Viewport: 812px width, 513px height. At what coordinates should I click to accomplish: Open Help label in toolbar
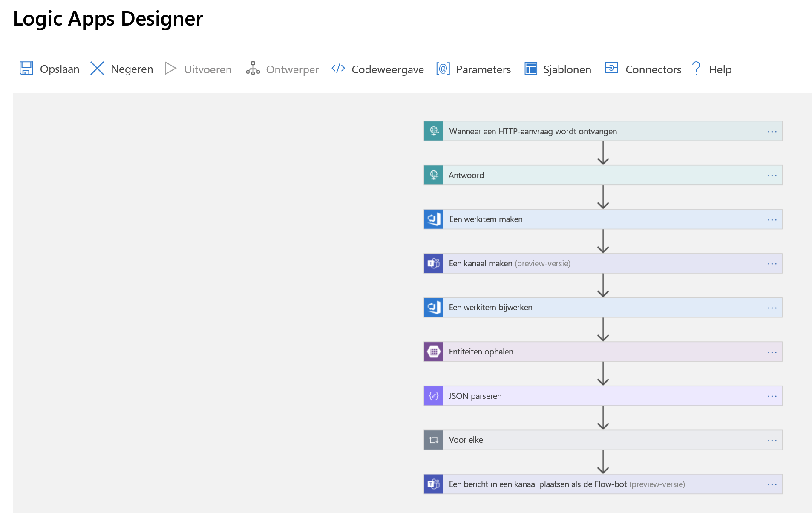coord(720,69)
